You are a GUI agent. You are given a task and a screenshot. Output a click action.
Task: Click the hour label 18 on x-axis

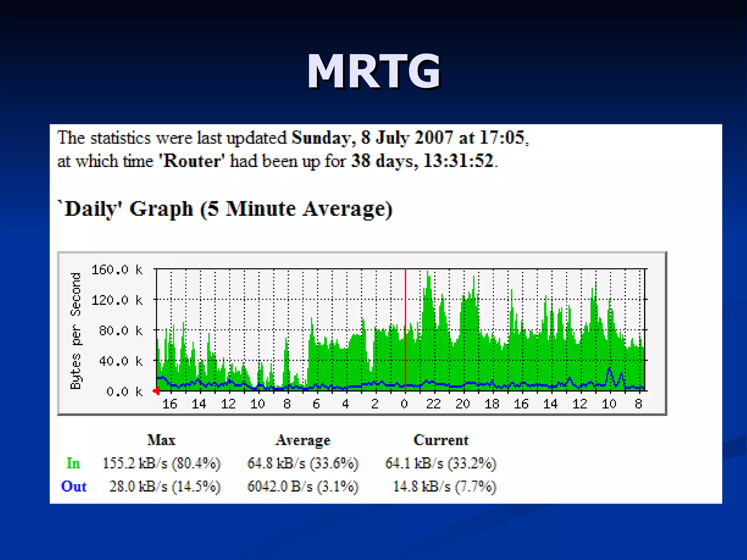point(492,404)
